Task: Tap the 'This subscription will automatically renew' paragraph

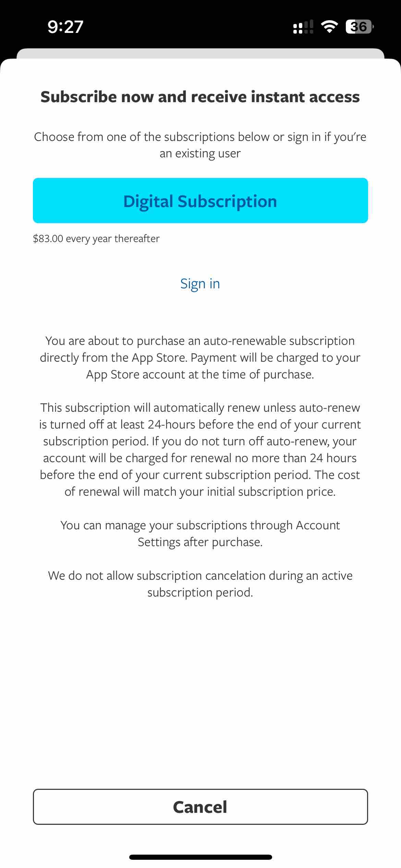Action: (200, 449)
